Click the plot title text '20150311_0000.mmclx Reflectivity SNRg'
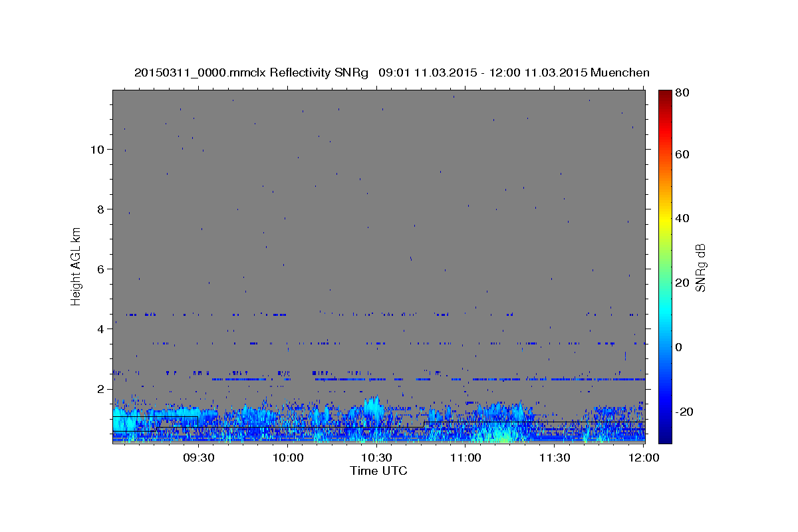The height and width of the screenshot is (532, 798). [x=251, y=72]
